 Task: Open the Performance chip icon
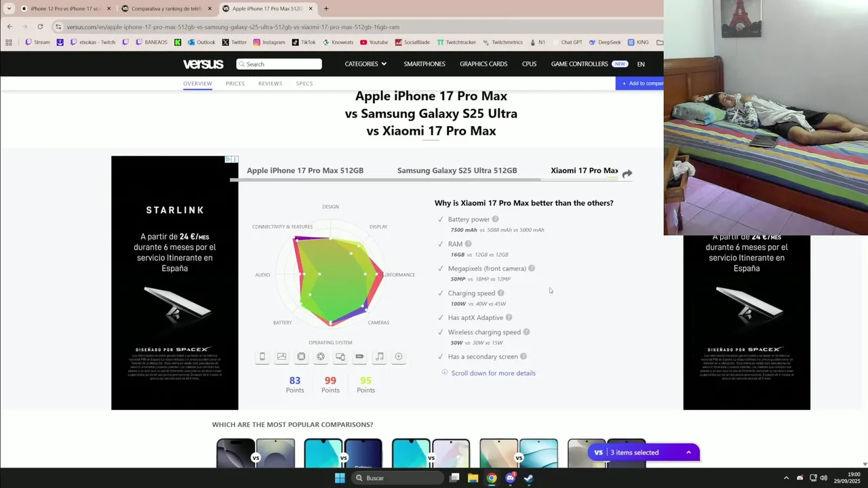click(301, 357)
